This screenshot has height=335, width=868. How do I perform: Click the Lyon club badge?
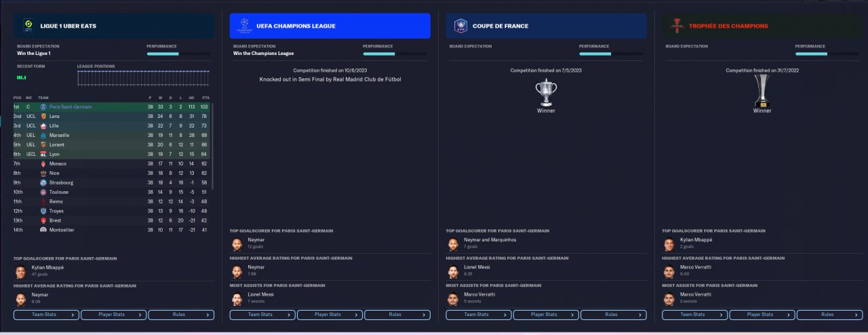pyautogui.click(x=43, y=154)
